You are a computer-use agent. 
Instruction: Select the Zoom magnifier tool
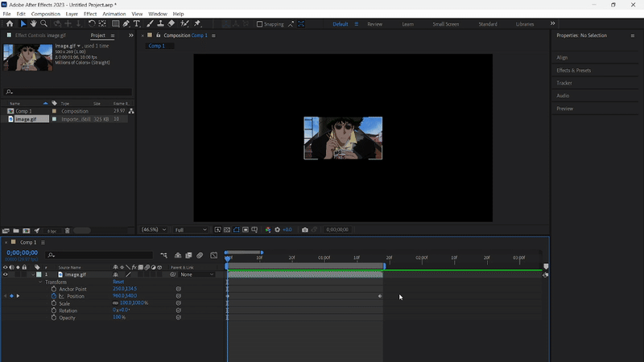coord(43,24)
